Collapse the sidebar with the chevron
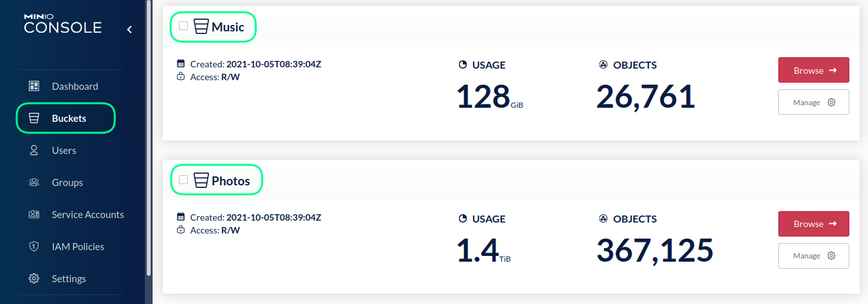This screenshot has height=304, width=868. click(129, 29)
